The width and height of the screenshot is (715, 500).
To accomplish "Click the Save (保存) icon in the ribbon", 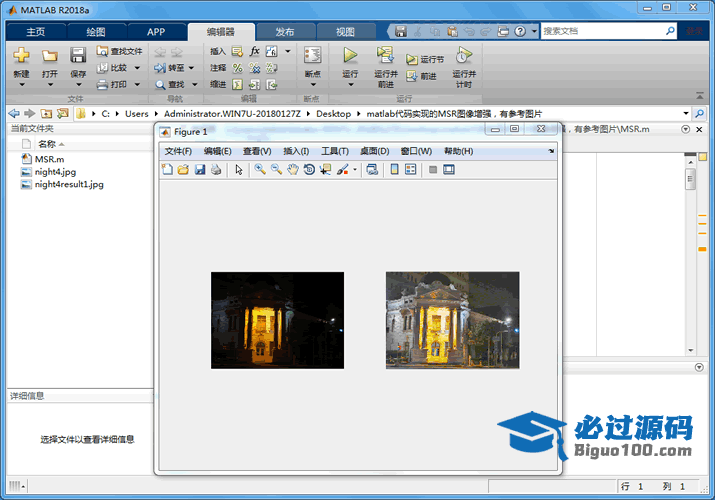I will pyautogui.click(x=78, y=59).
